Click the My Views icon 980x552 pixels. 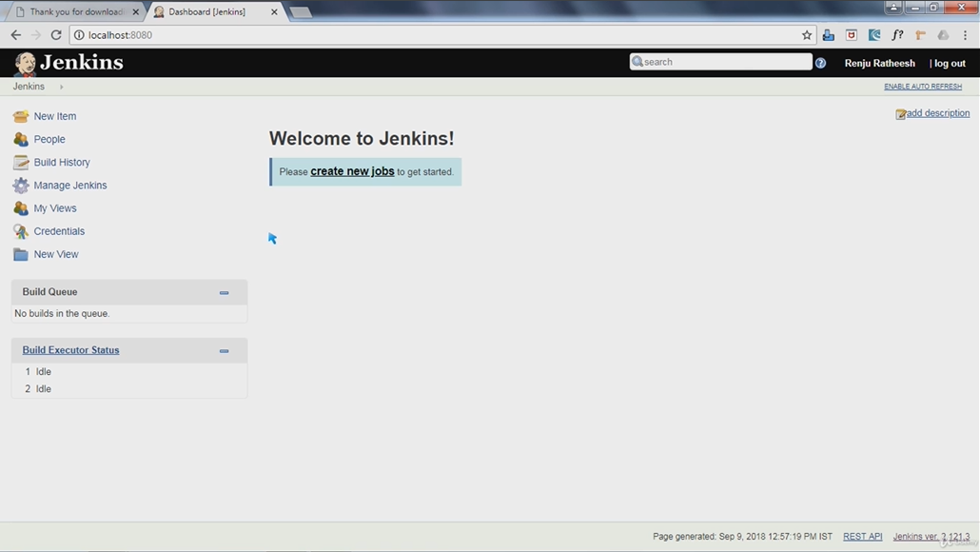click(21, 208)
